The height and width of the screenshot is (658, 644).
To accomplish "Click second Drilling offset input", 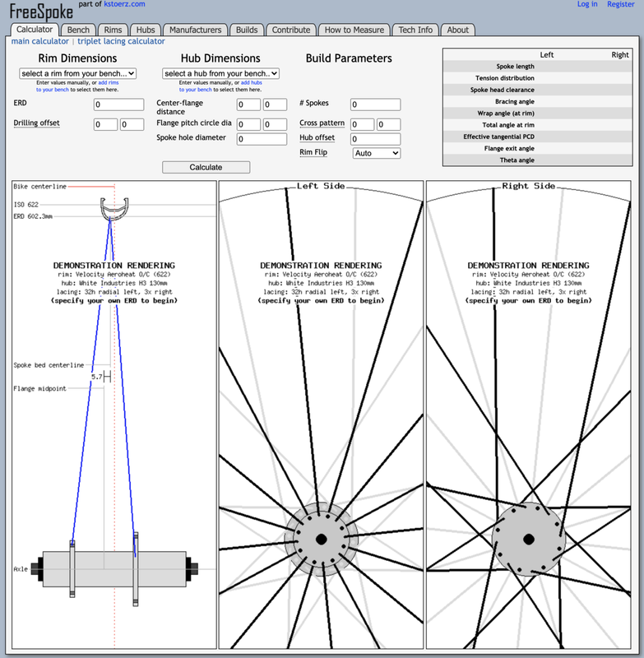I will coord(132,125).
